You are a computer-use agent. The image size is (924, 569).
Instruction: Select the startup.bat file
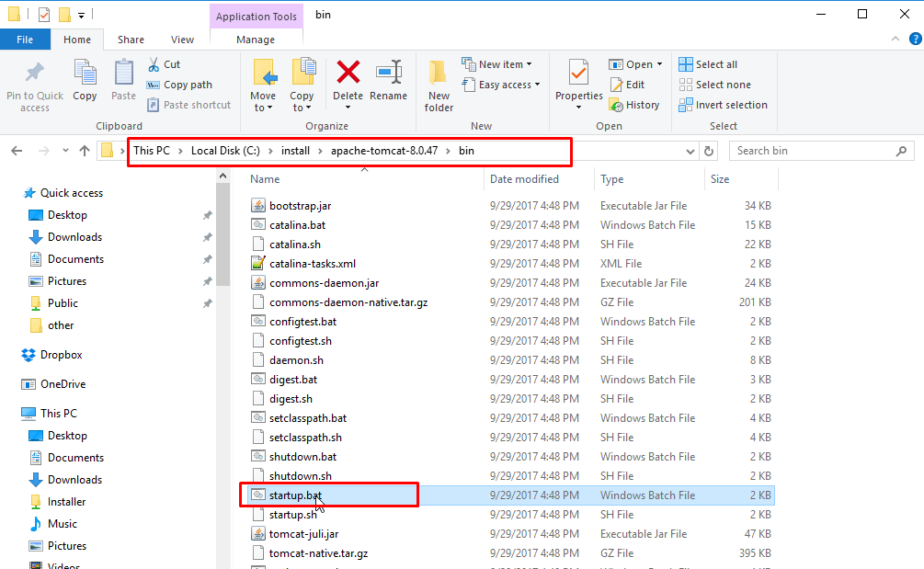[509, 495]
